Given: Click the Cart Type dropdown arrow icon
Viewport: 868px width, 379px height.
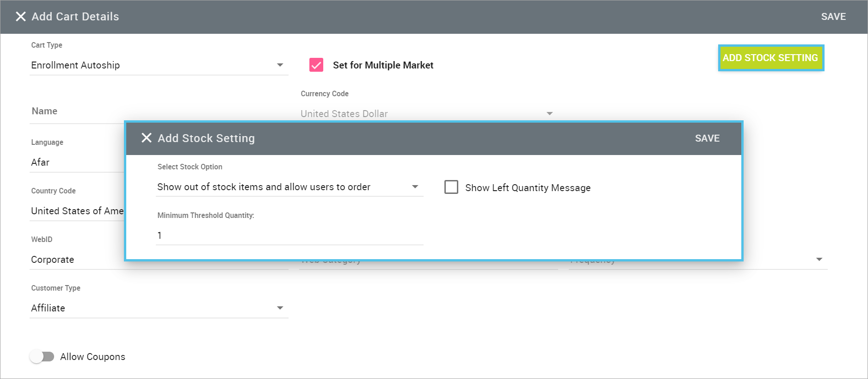Looking at the screenshot, I should coord(280,65).
